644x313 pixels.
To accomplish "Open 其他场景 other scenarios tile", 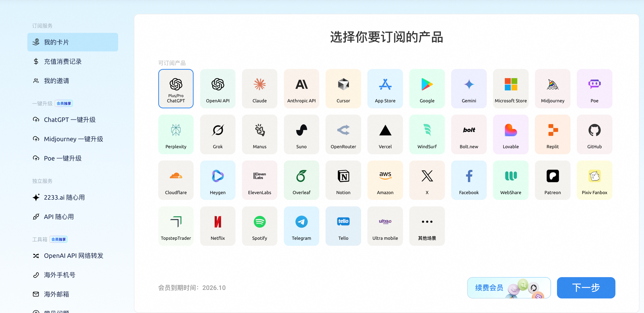I will click(x=427, y=226).
